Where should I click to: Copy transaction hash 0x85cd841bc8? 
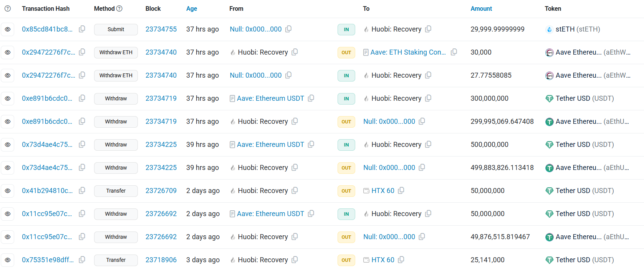click(x=82, y=29)
